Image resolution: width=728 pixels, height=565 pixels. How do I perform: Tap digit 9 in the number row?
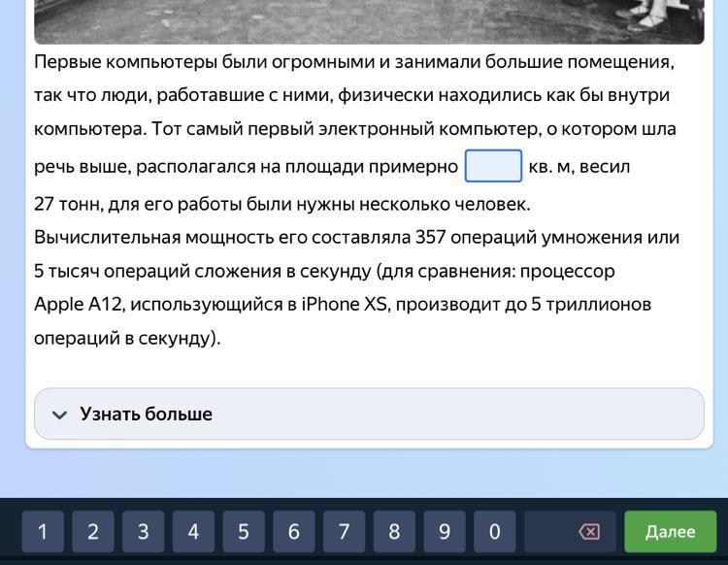point(445,531)
